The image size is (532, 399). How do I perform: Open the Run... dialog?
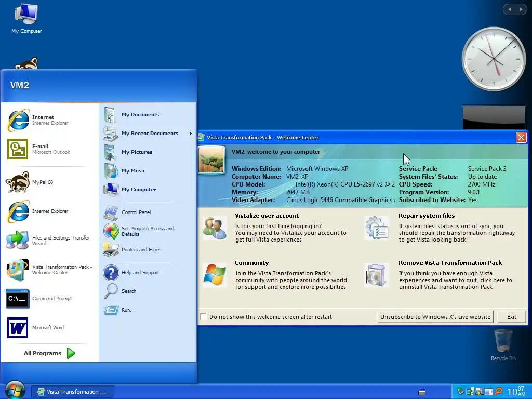[148, 310]
